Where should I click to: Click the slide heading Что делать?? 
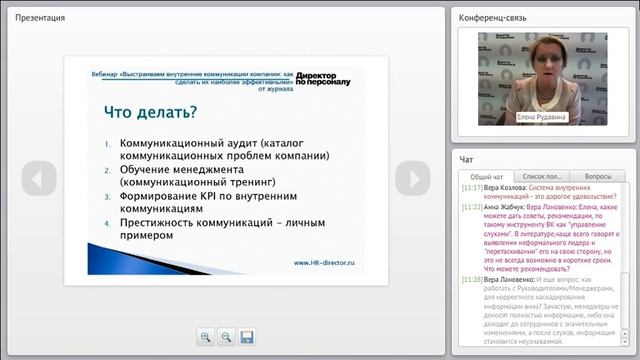click(x=151, y=112)
